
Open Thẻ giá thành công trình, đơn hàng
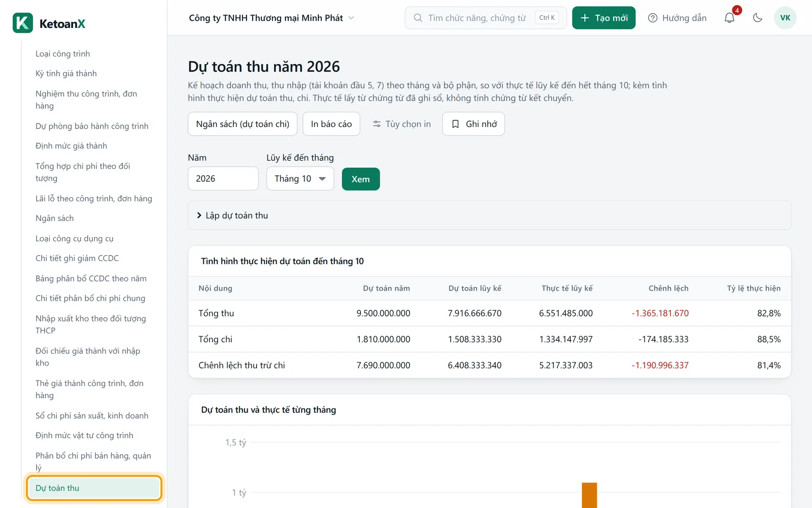[x=89, y=390]
